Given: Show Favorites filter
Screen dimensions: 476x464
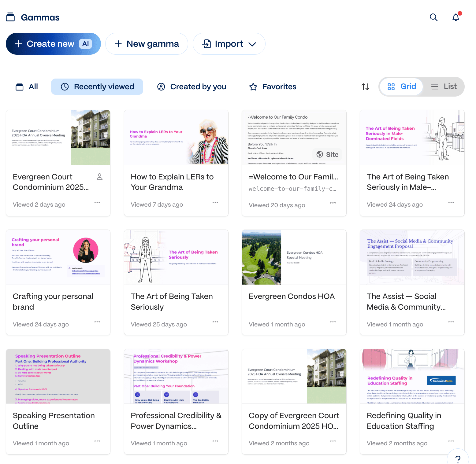Looking at the screenshot, I should 273,87.
